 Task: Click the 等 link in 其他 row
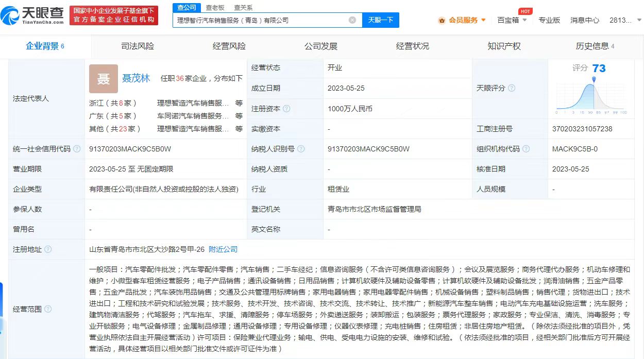239,129
